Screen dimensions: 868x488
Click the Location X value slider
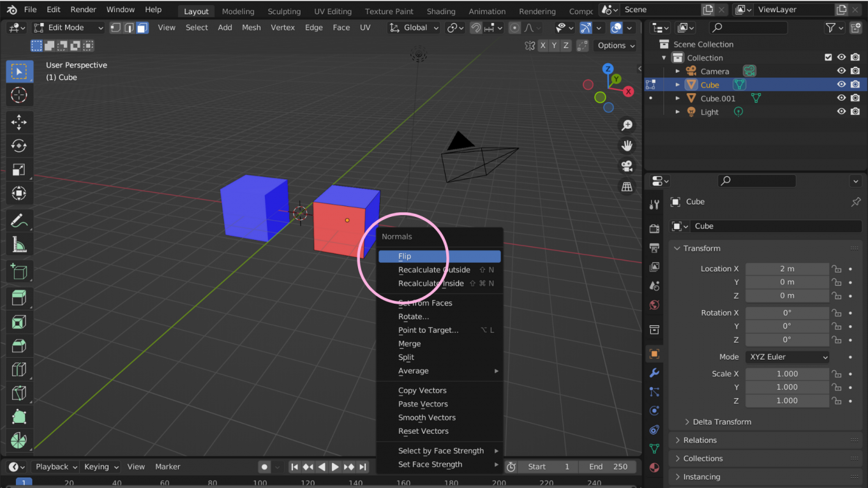(787, 268)
